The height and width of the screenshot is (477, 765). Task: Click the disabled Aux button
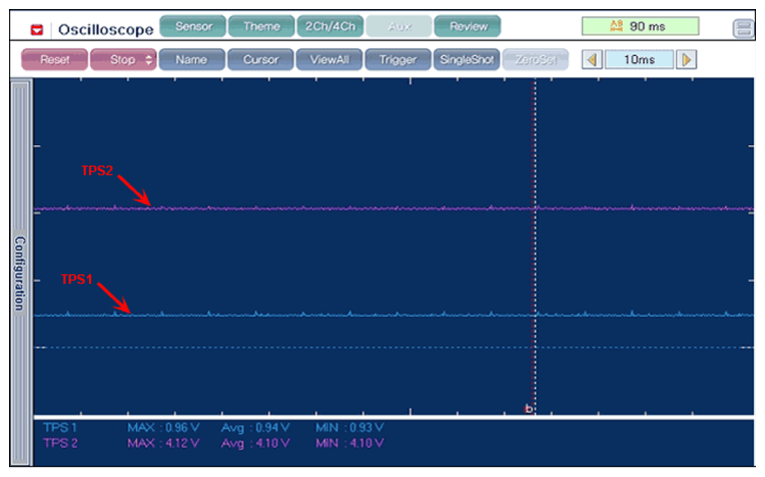(399, 26)
